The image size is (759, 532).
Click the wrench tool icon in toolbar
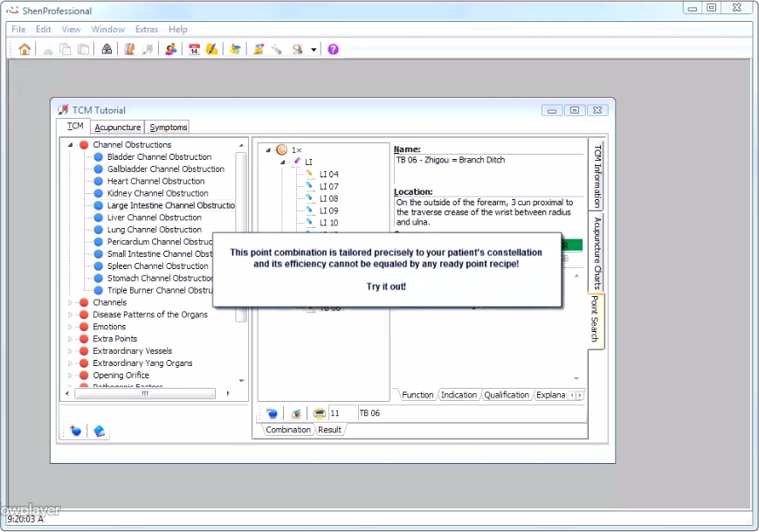pyautogui.click(x=277, y=50)
